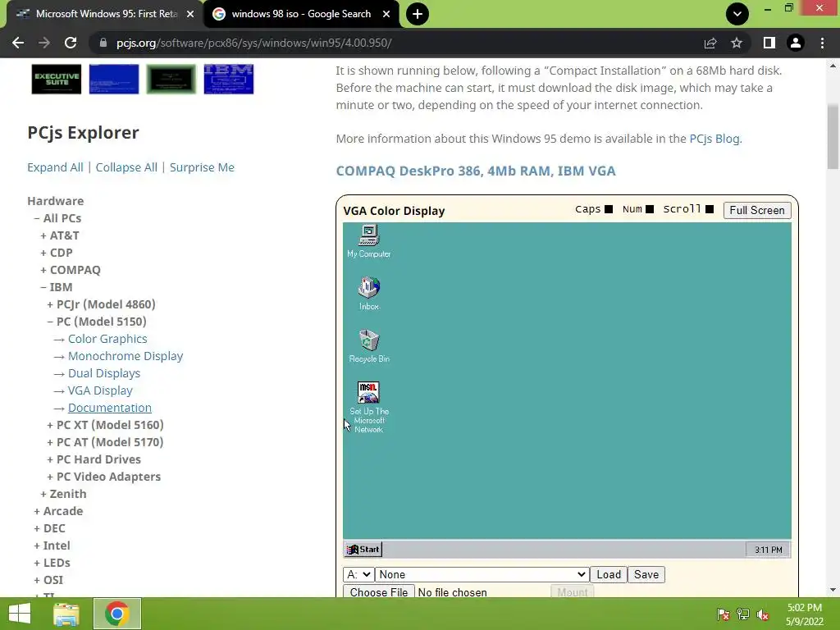The height and width of the screenshot is (630, 840).
Task: Expand the CDP node
Action: coord(57,253)
